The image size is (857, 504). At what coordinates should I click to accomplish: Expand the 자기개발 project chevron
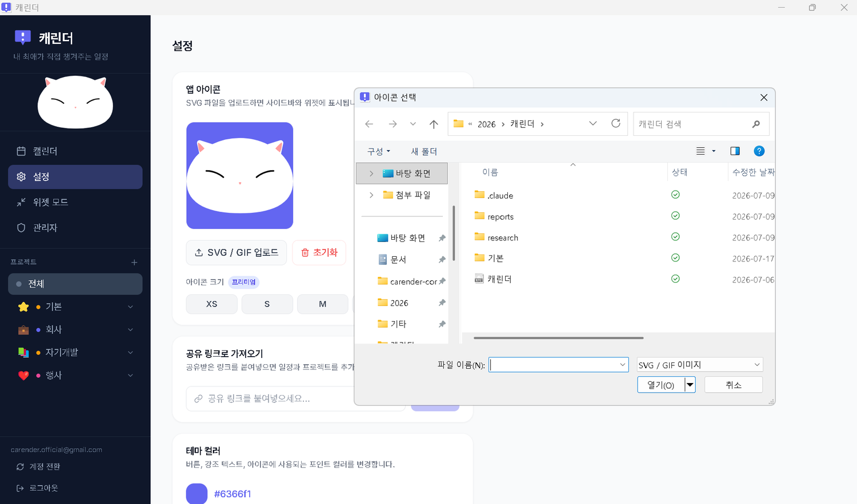(x=130, y=353)
